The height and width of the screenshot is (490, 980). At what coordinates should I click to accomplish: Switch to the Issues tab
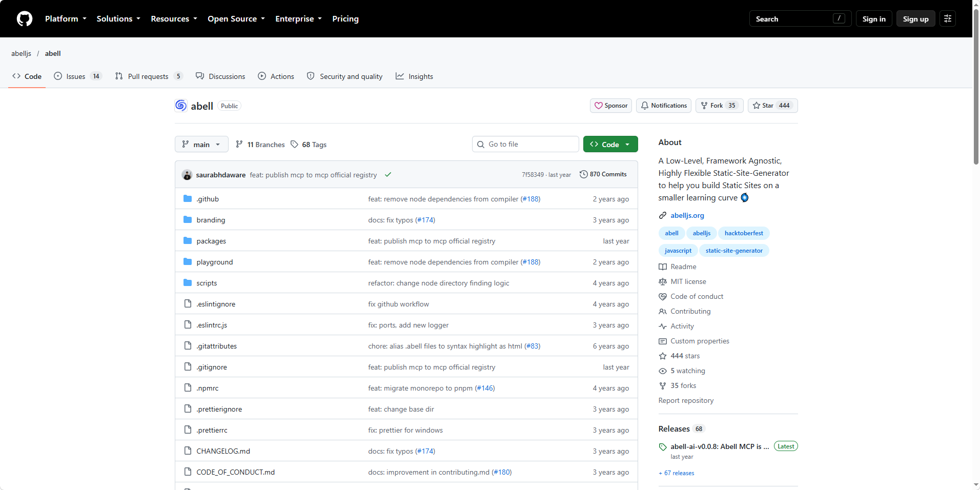pos(78,76)
